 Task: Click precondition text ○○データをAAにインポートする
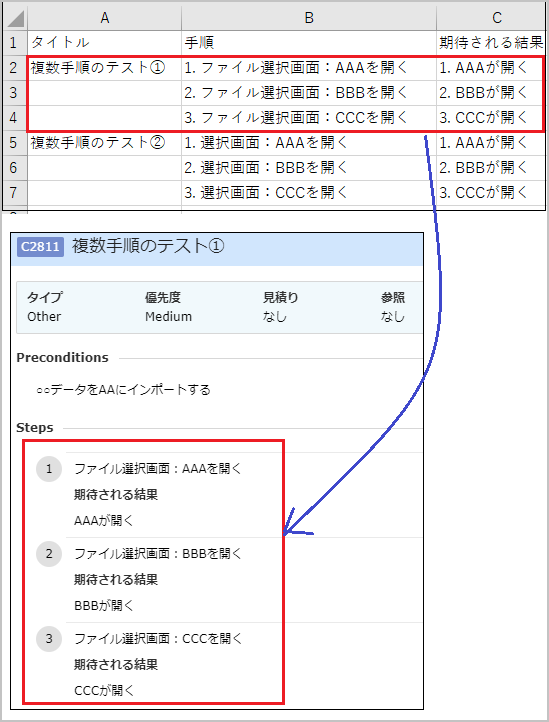pyautogui.click(x=123, y=390)
